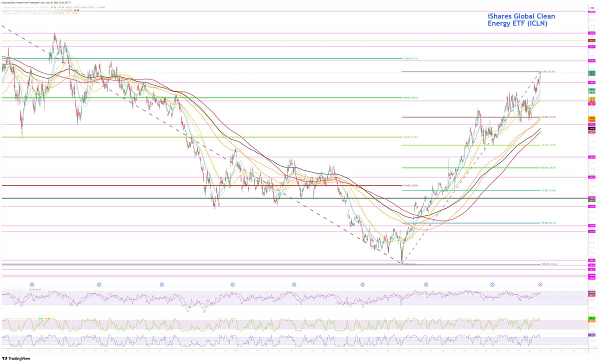Click the '38.20% (15.79)' Fibonacci label
Image resolution: width=600 pixels, height=364 pixels.
(x=549, y=145)
